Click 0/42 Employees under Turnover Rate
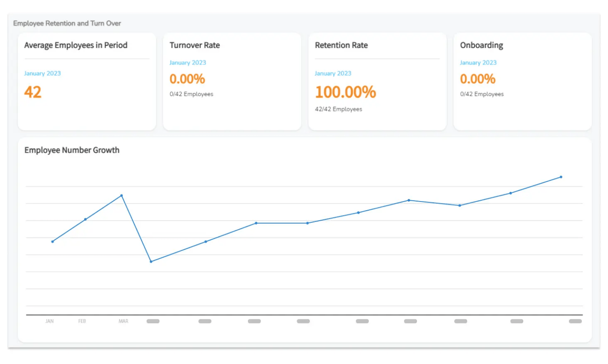This screenshot has width=608, height=364. tap(192, 94)
